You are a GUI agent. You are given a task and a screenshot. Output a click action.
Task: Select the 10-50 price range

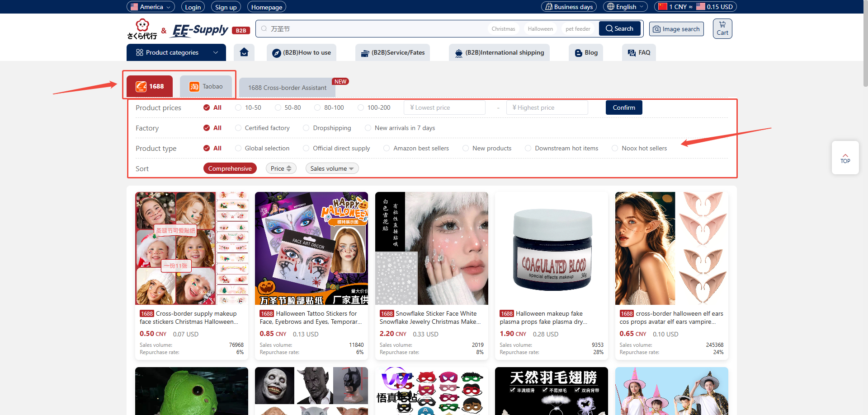tap(248, 107)
